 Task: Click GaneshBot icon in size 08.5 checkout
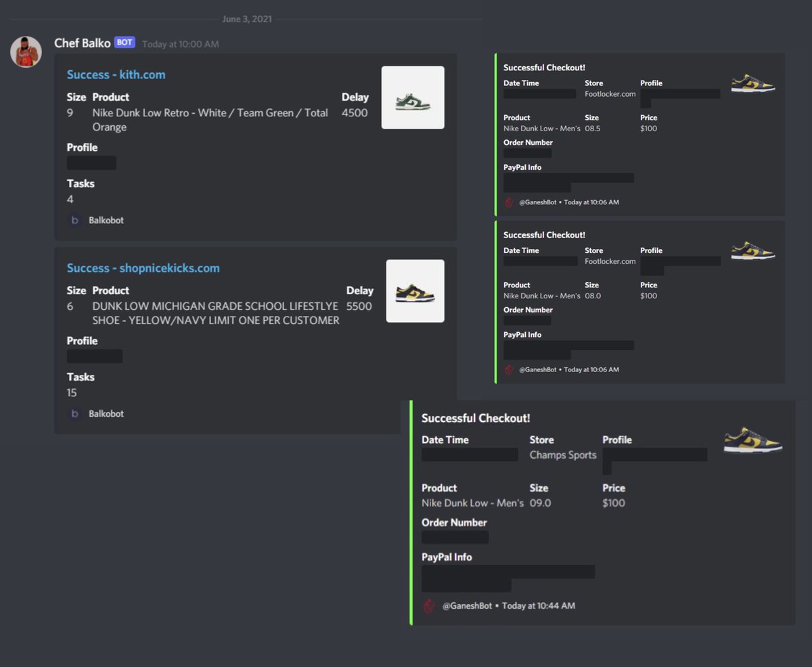point(510,202)
